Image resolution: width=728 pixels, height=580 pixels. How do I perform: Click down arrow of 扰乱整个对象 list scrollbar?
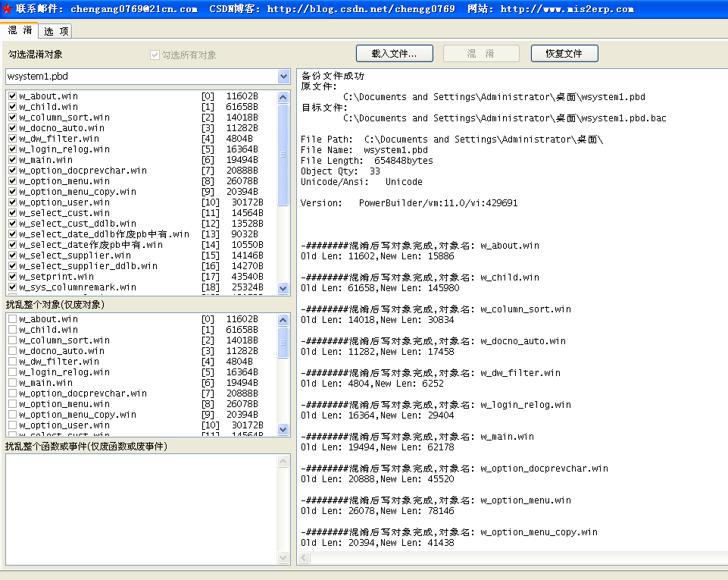pyautogui.click(x=283, y=429)
